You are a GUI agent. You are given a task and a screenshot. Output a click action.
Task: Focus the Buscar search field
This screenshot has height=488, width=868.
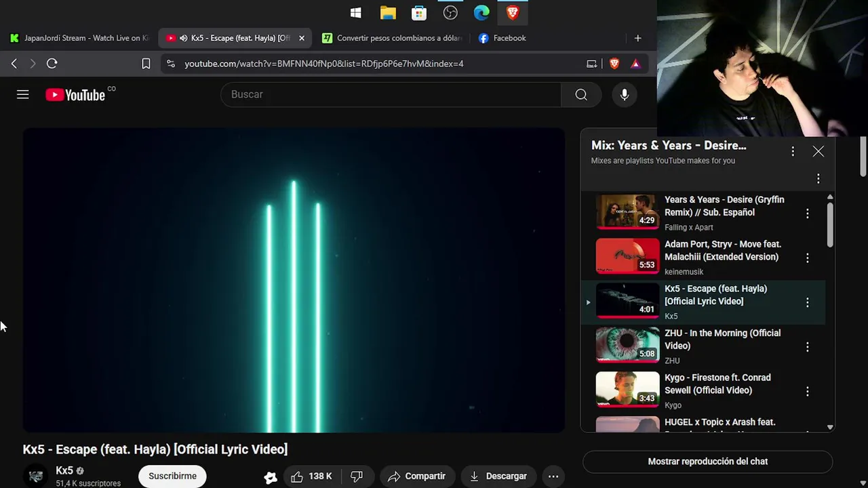pos(391,95)
